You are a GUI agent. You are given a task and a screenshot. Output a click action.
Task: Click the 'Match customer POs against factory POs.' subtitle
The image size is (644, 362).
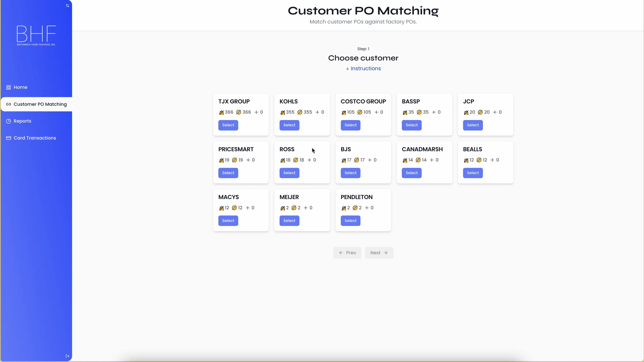(x=363, y=22)
